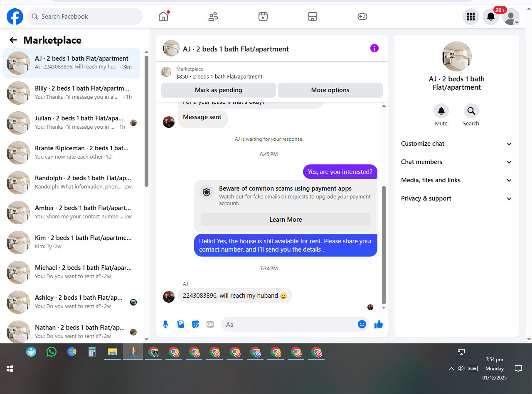The image size is (532, 394).
Task: Open the Windows Start menu
Action: [x=10, y=369]
